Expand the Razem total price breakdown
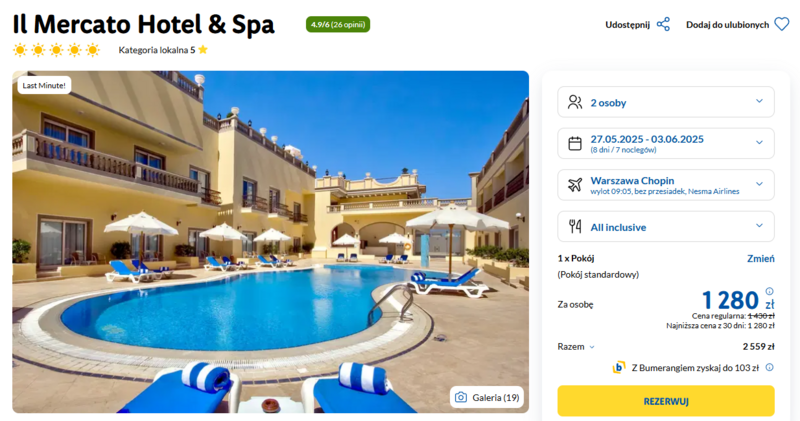The width and height of the screenshot is (800, 421). 576,346
